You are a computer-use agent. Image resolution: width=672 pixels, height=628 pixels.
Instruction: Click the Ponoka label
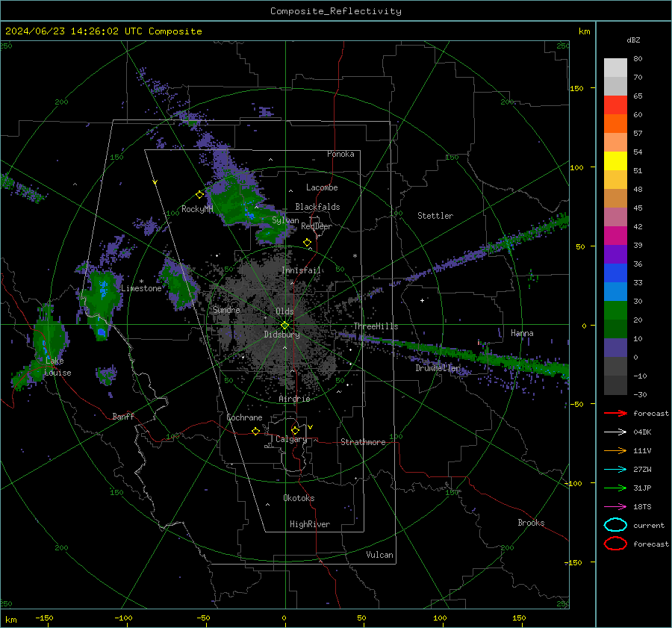(340, 154)
